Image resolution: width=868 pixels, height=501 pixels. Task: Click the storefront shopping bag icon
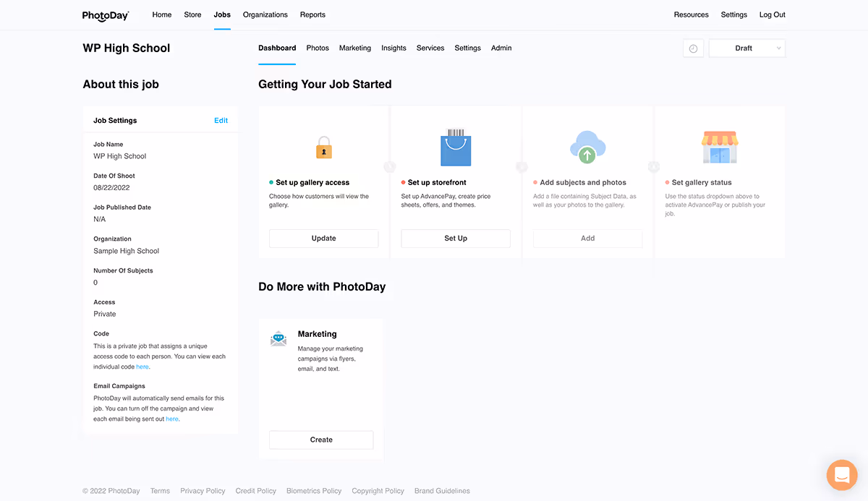click(456, 147)
